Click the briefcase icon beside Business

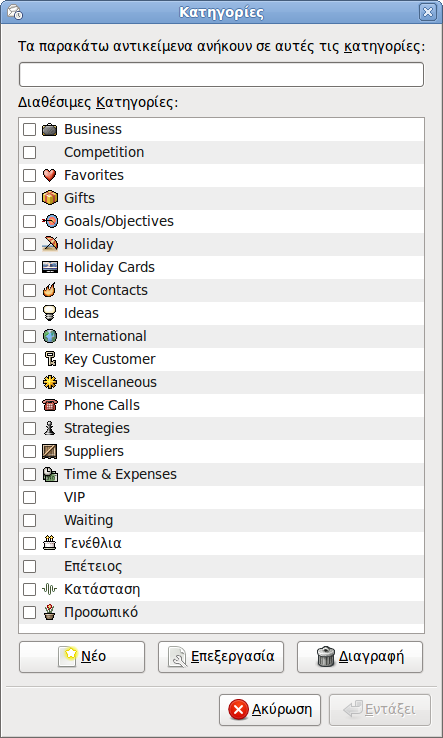(49, 129)
